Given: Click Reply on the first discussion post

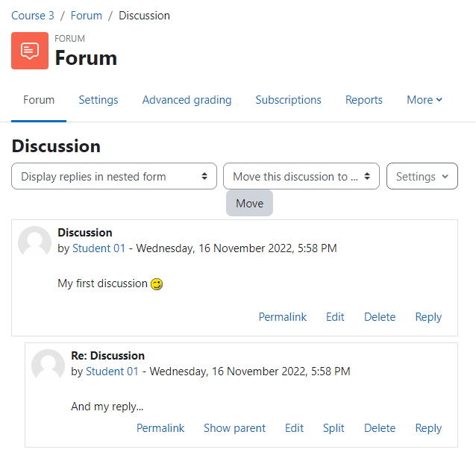Looking at the screenshot, I should [x=428, y=317].
